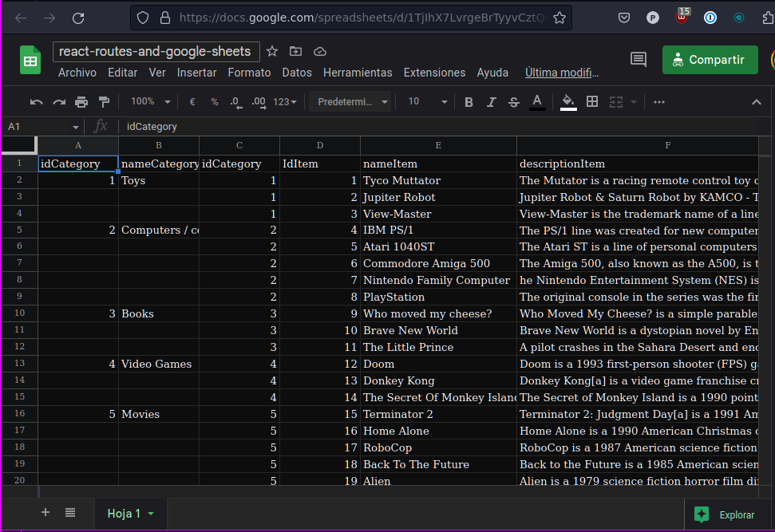Click the Compartir share button

[710, 60]
